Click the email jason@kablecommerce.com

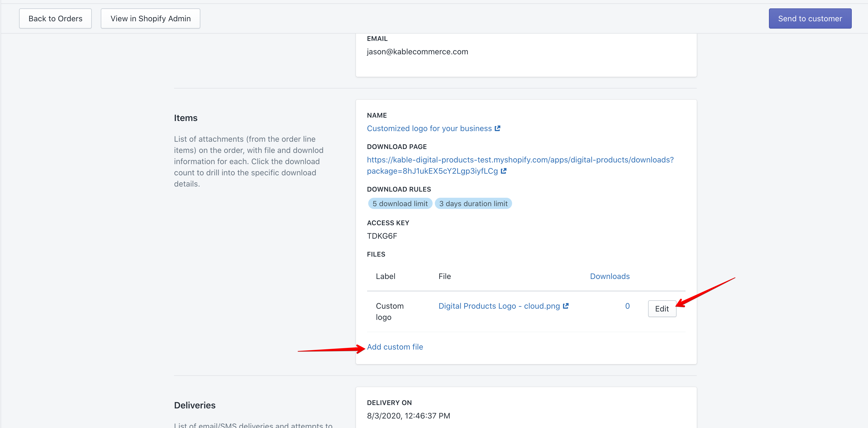[417, 51]
